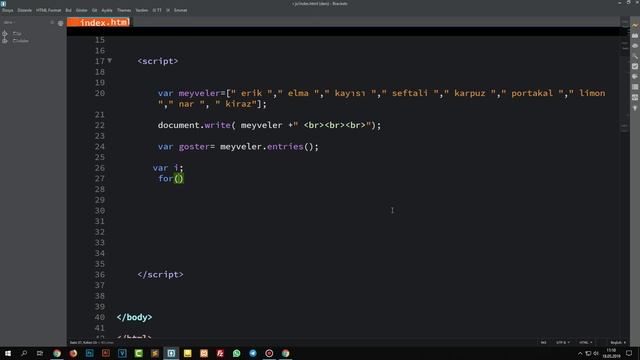The width and height of the screenshot is (640, 360).
Task: Open the HTML language dropdown in status bar
Action: click(x=585, y=342)
